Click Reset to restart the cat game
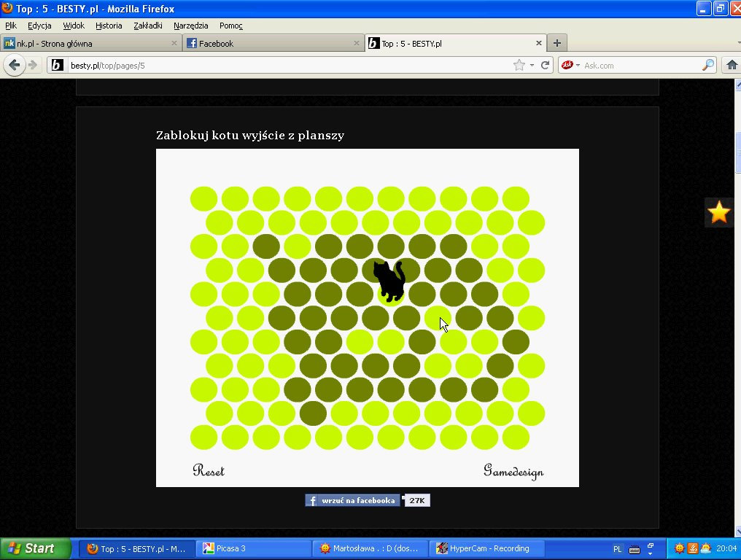This screenshot has width=741, height=560. (209, 470)
